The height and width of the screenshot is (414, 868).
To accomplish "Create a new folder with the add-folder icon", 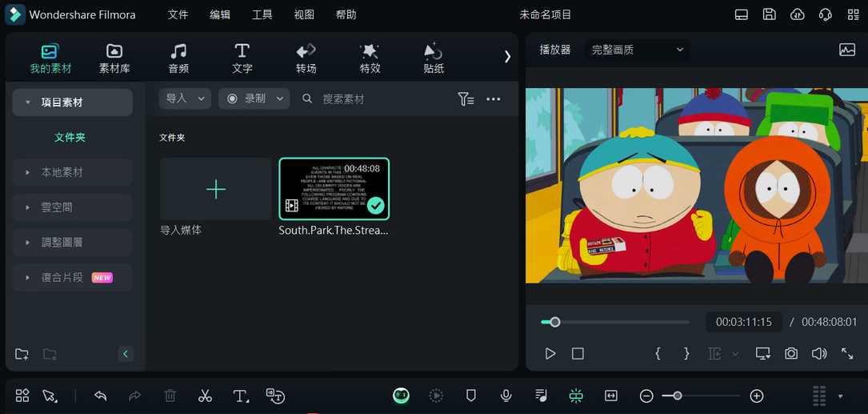I will point(22,354).
